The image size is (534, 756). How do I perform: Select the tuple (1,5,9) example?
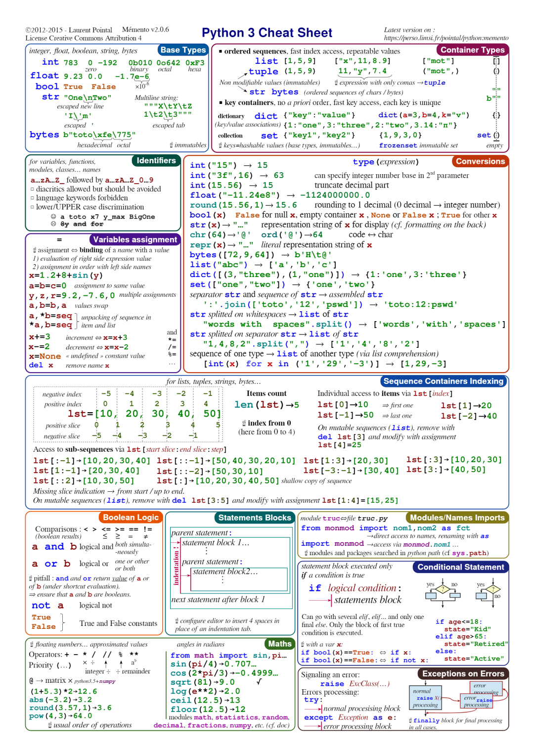coord(282,71)
